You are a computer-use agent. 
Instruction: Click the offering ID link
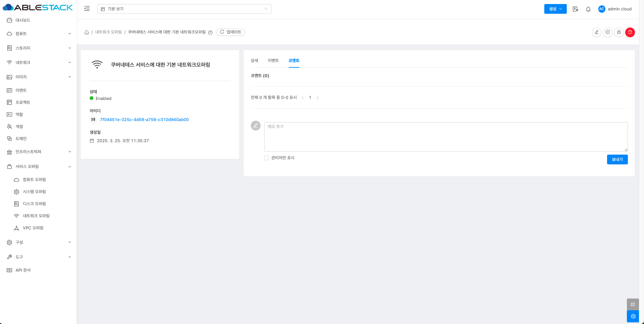click(x=144, y=120)
